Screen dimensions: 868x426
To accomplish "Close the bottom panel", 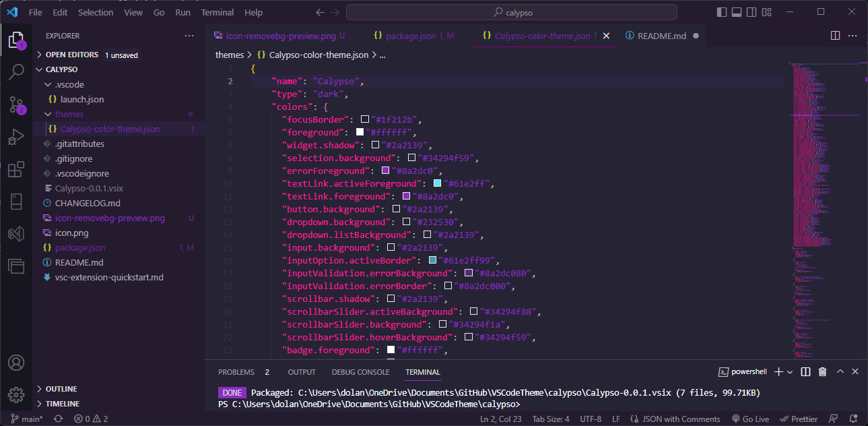I will [855, 371].
